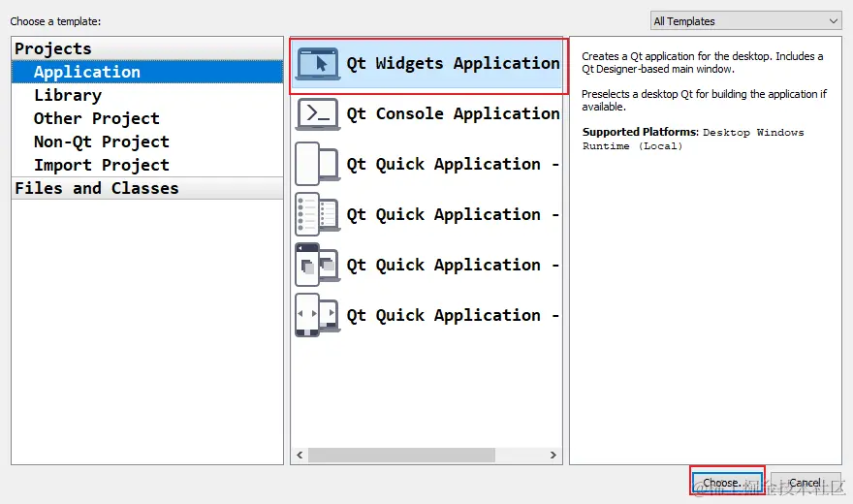Image resolution: width=853 pixels, height=504 pixels.
Task: Pick the Qt Quick Application swipe-arrows icon
Action: point(318,315)
